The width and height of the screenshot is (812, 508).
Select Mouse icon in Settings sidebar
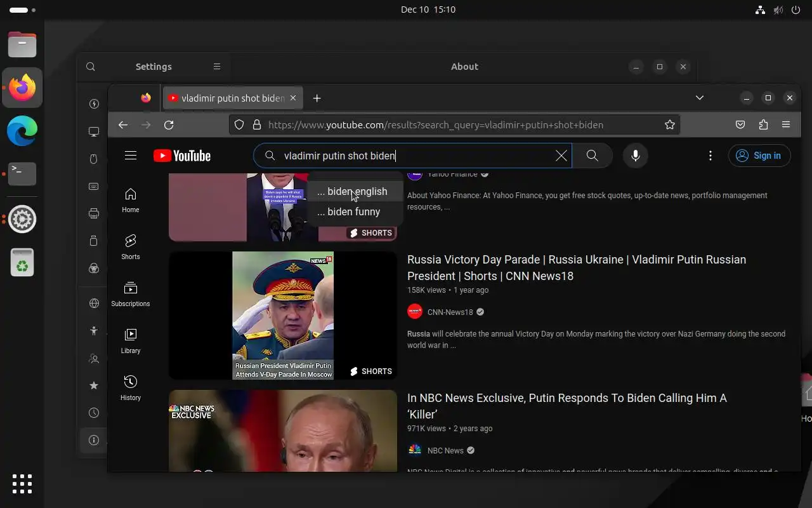[94, 159]
